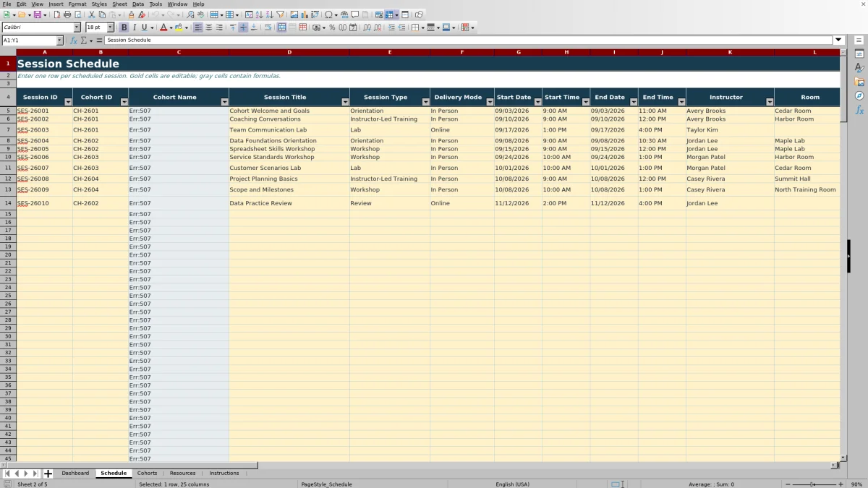Insert a chart via toolbar icon
868x488 pixels.
click(x=304, y=14)
